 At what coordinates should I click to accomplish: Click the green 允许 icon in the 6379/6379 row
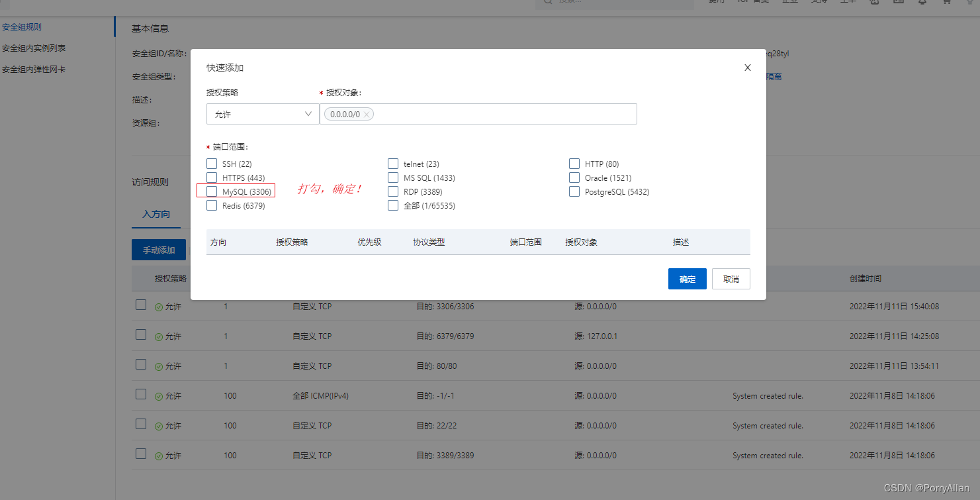pyautogui.click(x=159, y=337)
